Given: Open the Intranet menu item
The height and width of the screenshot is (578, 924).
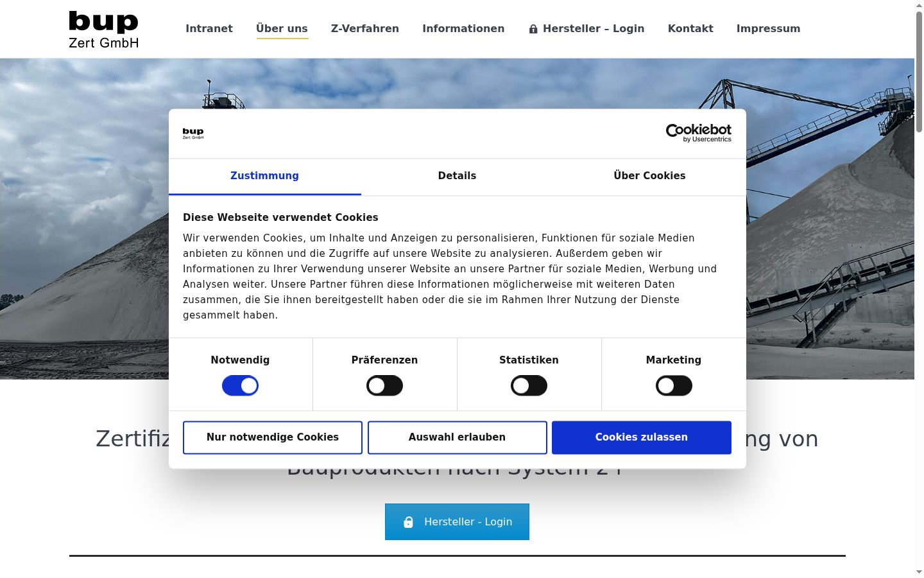Looking at the screenshot, I should tap(209, 28).
